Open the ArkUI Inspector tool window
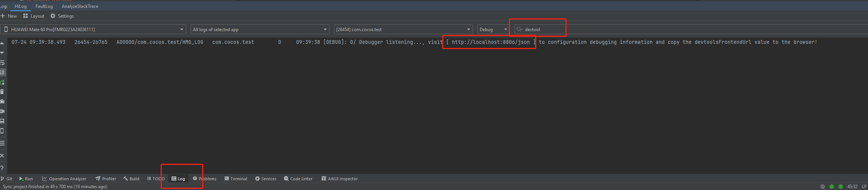Screen dimensions: 868x190 coord(340,179)
